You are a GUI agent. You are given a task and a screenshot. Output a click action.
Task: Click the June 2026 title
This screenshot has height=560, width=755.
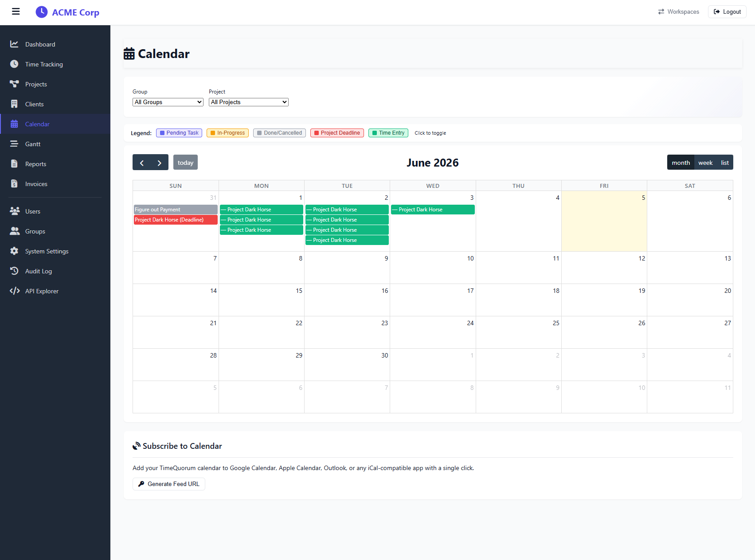point(433,163)
